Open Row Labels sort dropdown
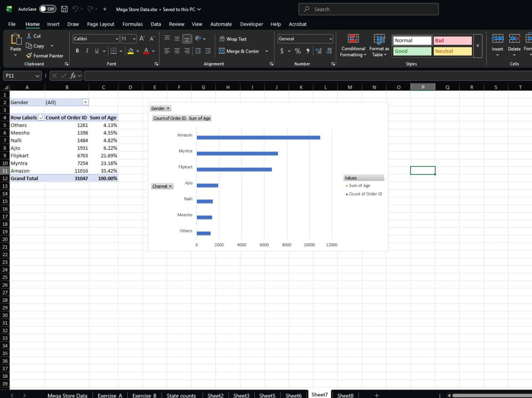The image size is (532, 398). pyautogui.click(x=41, y=117)
